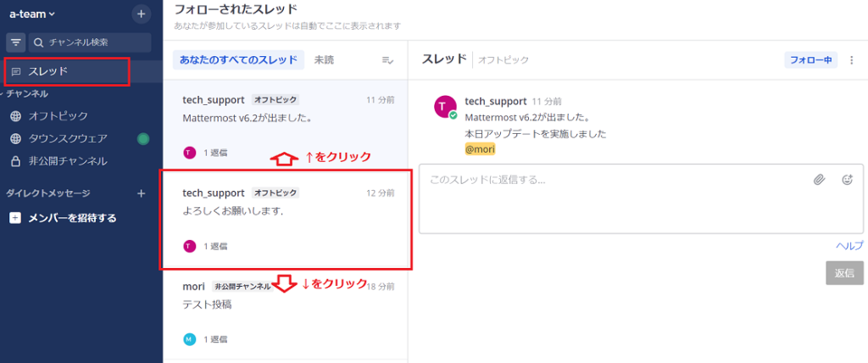Open the emoji picker icon
Viewport: 868px width, 363px height.
tap(847, 180)
